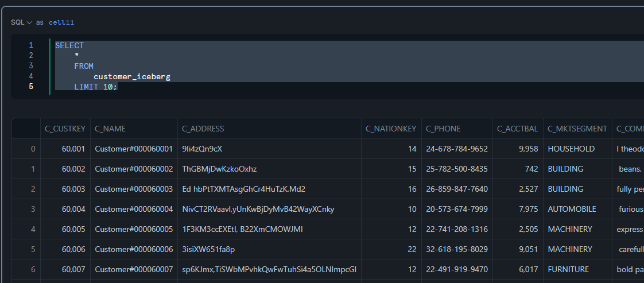Click the SELECT keyword on line 1
Screen dimensions: 644x283
(x=69, y=45)
